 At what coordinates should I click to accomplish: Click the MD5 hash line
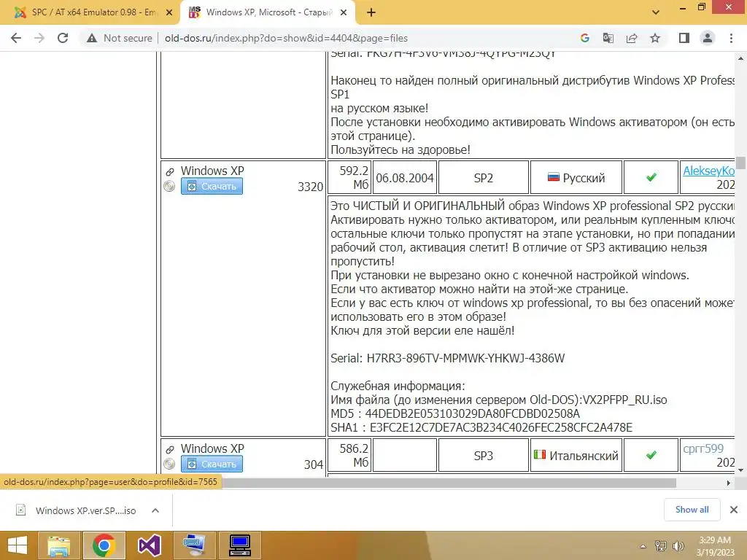pos(455,413)
